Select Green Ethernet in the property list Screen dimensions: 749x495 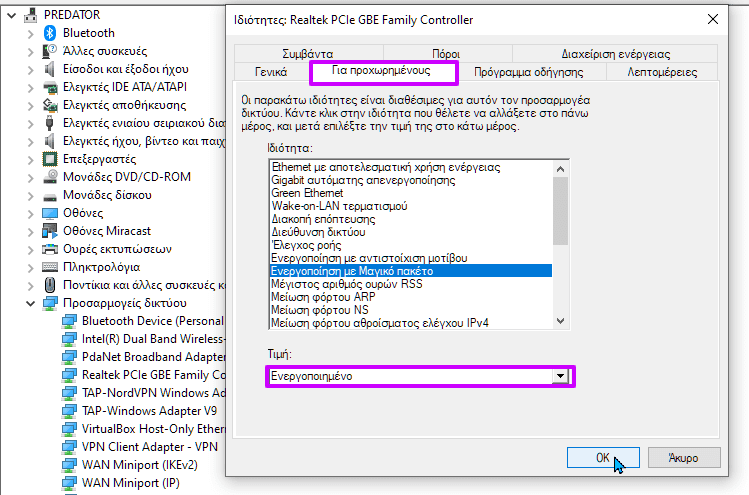307,193
